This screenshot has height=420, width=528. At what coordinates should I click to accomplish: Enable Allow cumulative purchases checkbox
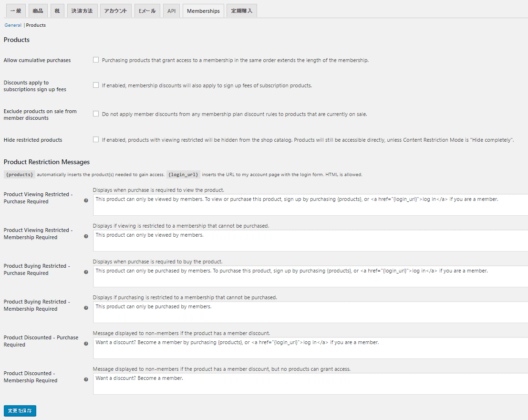pyautogui.click(x=96, y=60)
